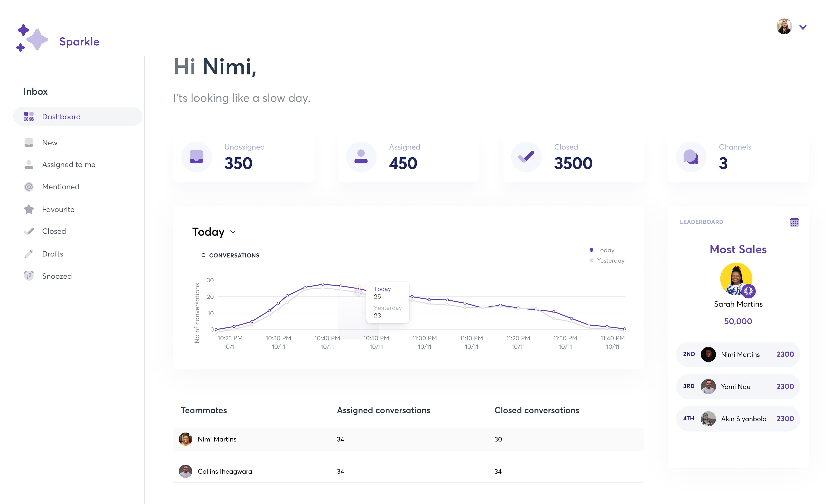Expand the profile menu chevron
The width and height of the screenshot is (839, 504).
tap(803, 27)
